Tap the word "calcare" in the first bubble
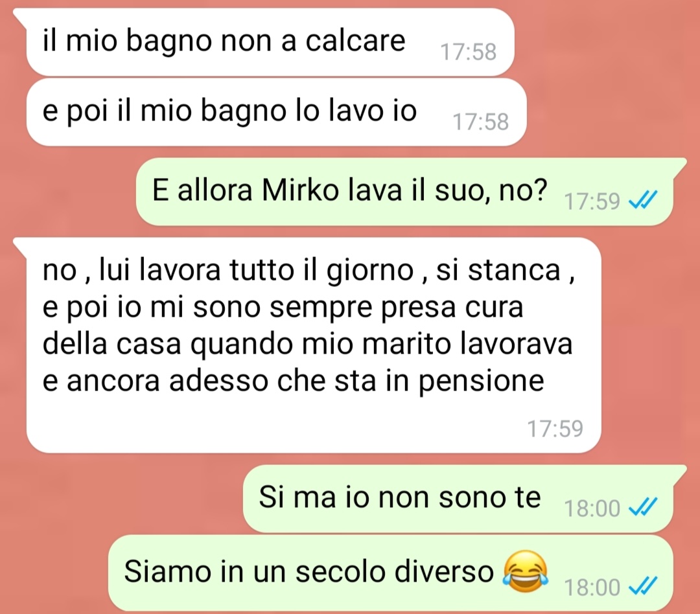Screen dimensions: 700x614 tap(355, 41)
